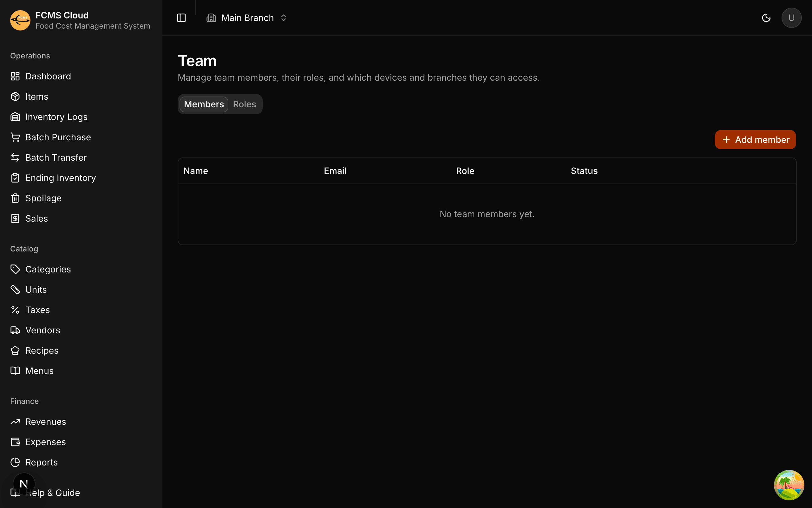
Task: Click the 'Food Cost Management System' subtitle
Action: [93, 26]
